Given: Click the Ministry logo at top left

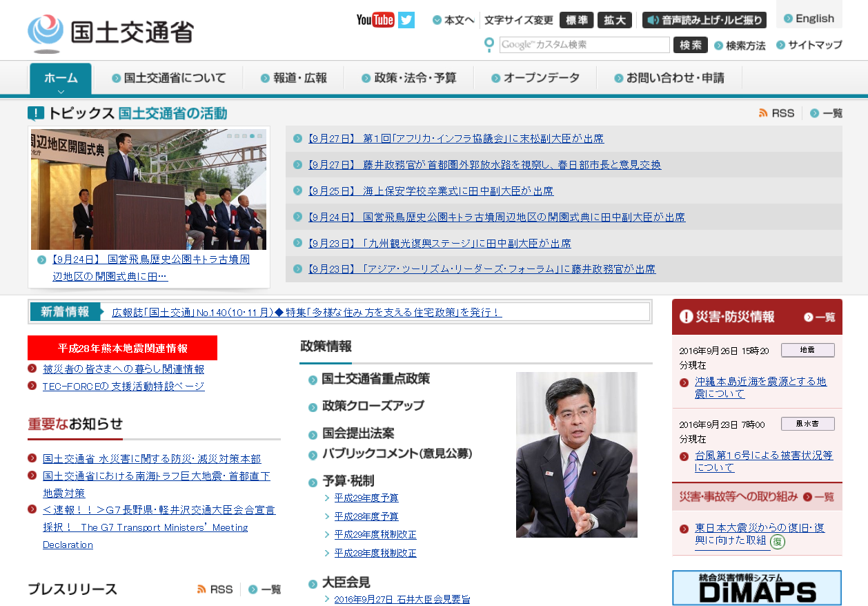Looking at the screenshot, I should tap(110, 32).
